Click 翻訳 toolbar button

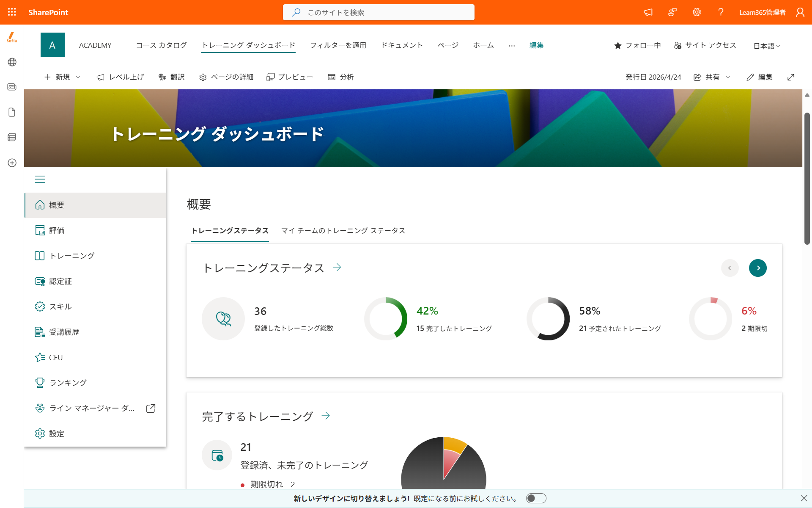click(171, 77)
